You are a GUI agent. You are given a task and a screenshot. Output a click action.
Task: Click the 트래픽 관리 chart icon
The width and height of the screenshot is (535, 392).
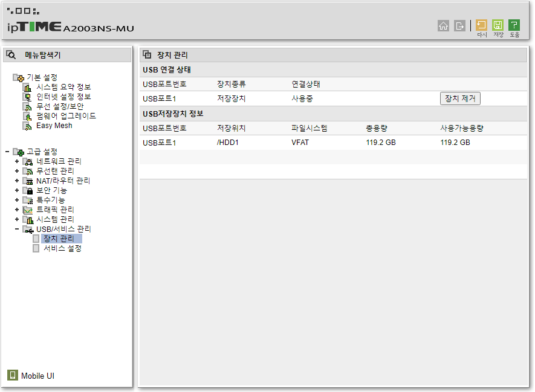28,210
